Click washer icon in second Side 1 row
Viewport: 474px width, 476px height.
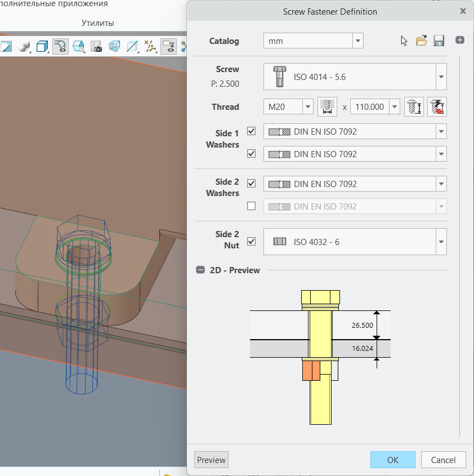[279, 154]
